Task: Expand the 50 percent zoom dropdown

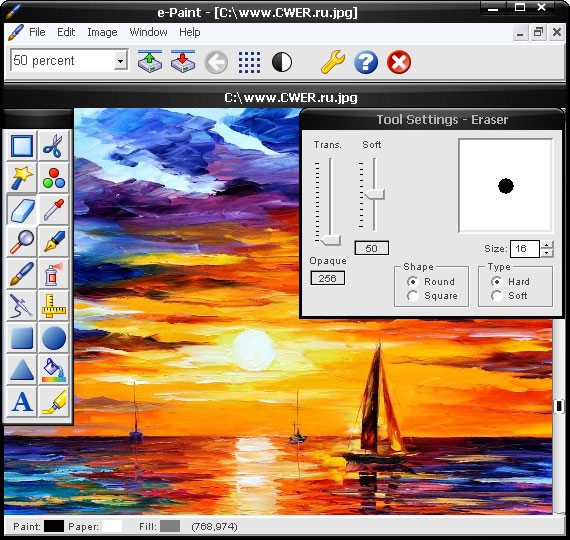Action: point(120,60)
